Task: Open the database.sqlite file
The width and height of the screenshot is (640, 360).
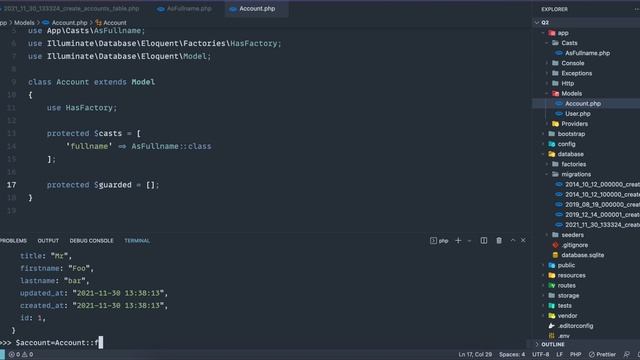Action: point(582,255)
